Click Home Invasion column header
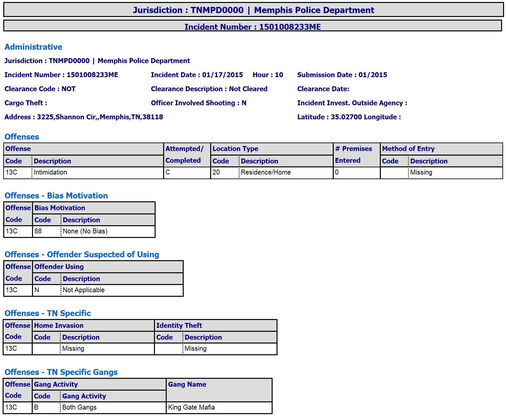The image size is (506, 420). click(x=93, y=326)
